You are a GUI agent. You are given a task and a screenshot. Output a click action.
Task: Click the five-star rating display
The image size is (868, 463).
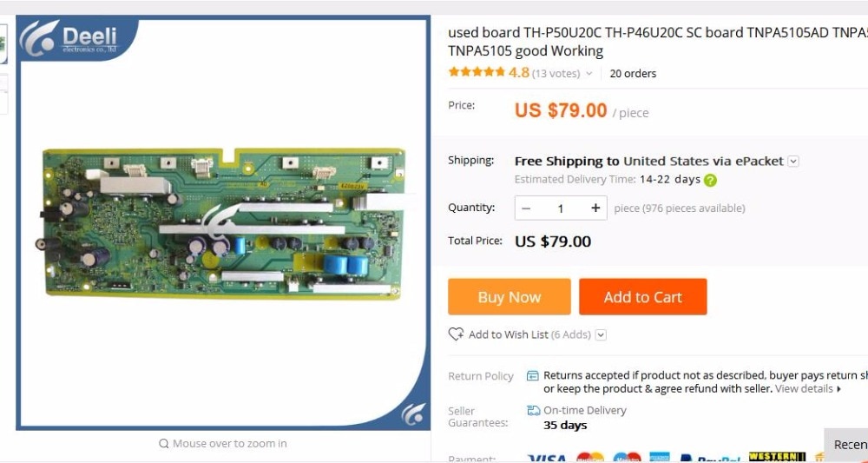click(477, 72)
